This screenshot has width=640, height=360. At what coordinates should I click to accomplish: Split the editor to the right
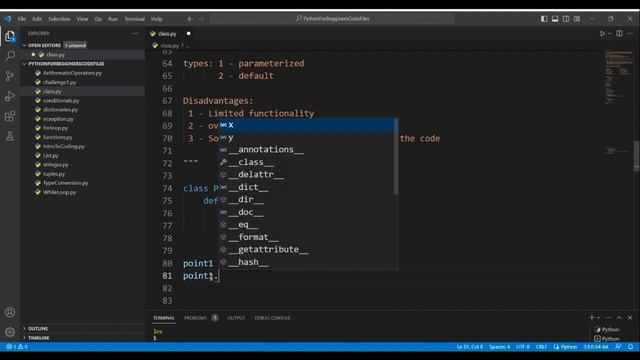click(619, 33)
